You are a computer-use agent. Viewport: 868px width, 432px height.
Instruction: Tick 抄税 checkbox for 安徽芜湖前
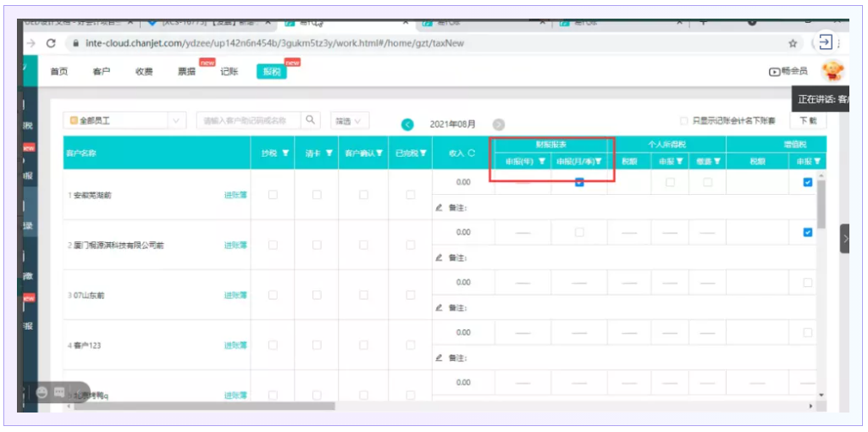[273, 195]
